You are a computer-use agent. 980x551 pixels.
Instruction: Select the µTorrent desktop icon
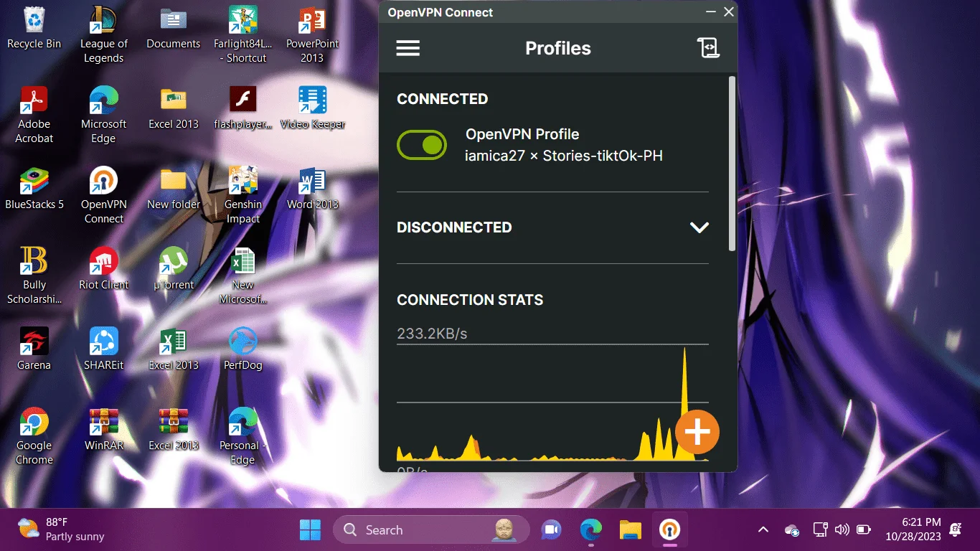(174, 268)
